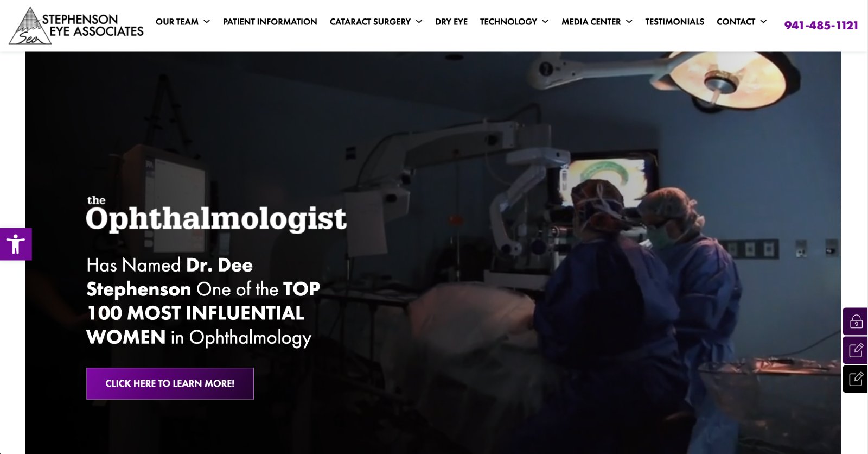The height and width of the screenshot is (454, 868).
Task: Open the accessibility widget icon
Action: [x=16, y=244]
